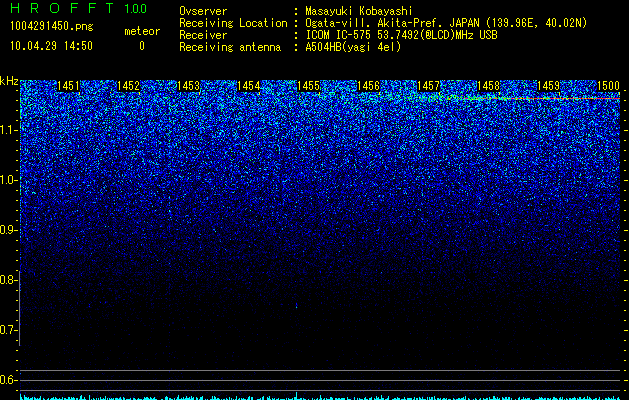Select the ICOM IC-575 53.7492 MHz receiver text

point(401,35)
